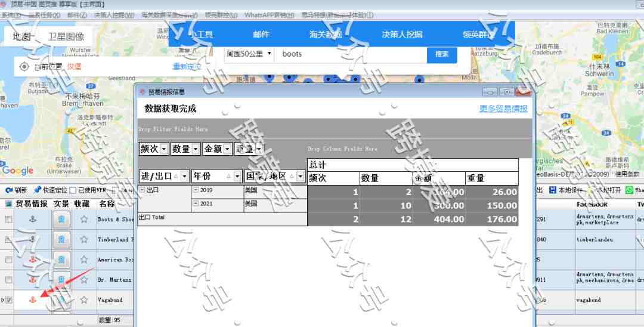This screenshot has height=327, width=644.
Task: Click the current location target icon
Action: (x=24, y=67)
